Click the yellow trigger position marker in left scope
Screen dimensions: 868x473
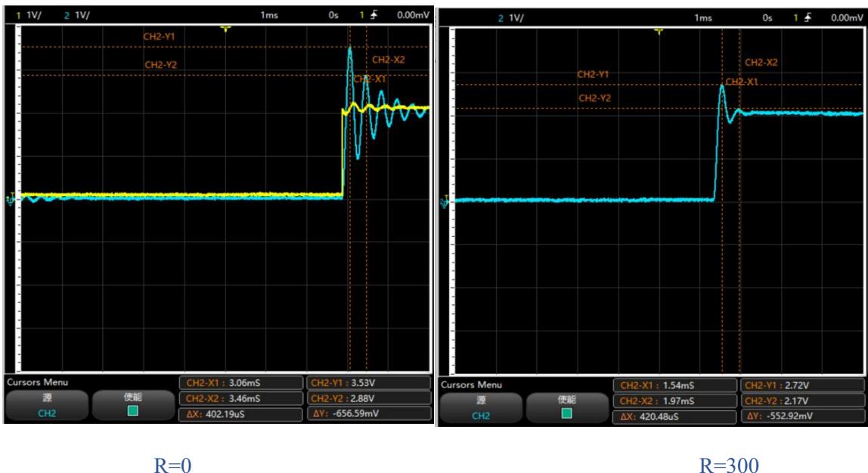pyautogui.click(x=225, y=29)
